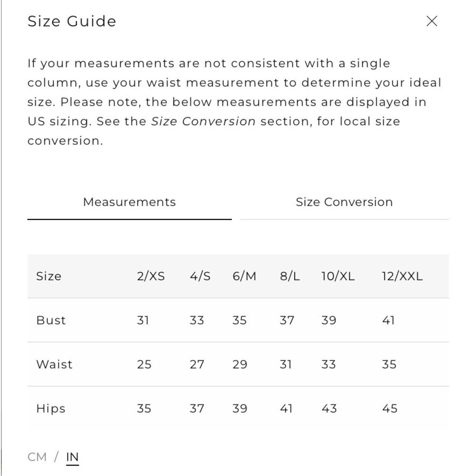This screenshot has height=476, width=476.
Task: Click the Bust value 41 cell
Action: coord(388,320)
